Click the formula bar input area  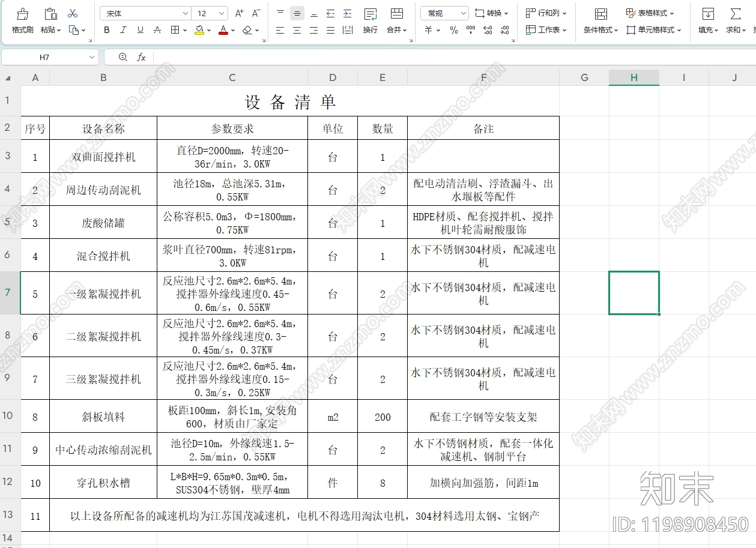(x=454, y=57)
